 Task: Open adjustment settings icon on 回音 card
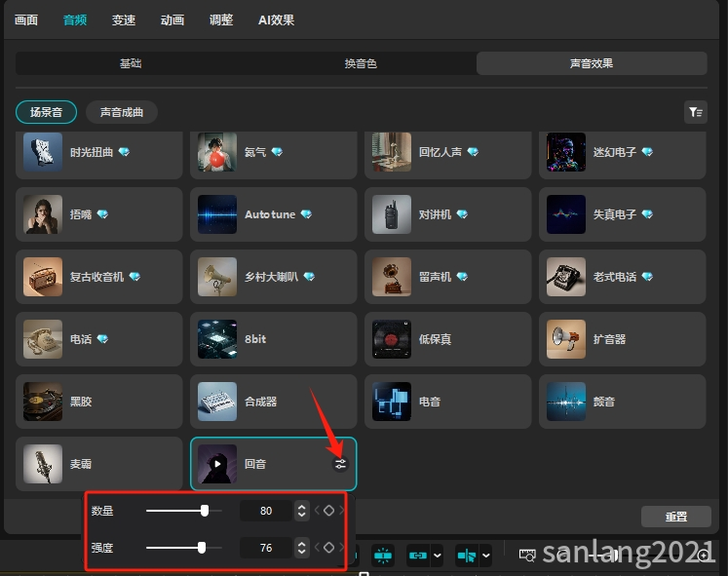tap(340, 464)
